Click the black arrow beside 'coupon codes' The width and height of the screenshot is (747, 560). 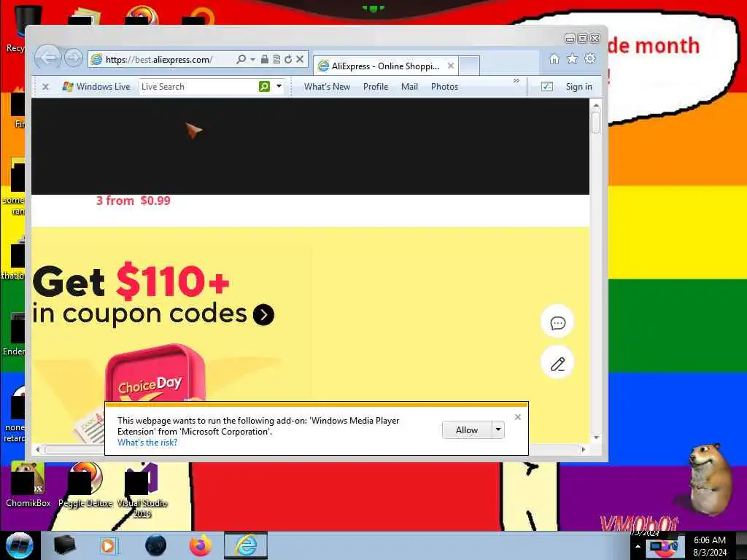[x=263, y=314]
